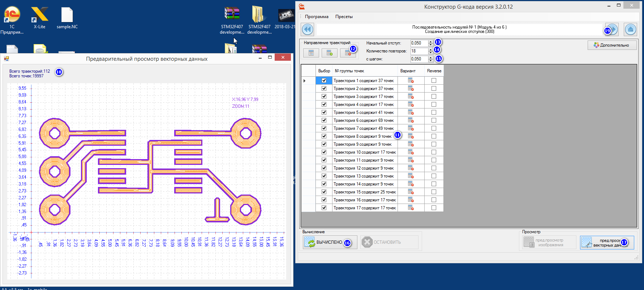The image size is (644, 290).
Task: Click the variant icon for Траектория 1
Action: [411, 81]
